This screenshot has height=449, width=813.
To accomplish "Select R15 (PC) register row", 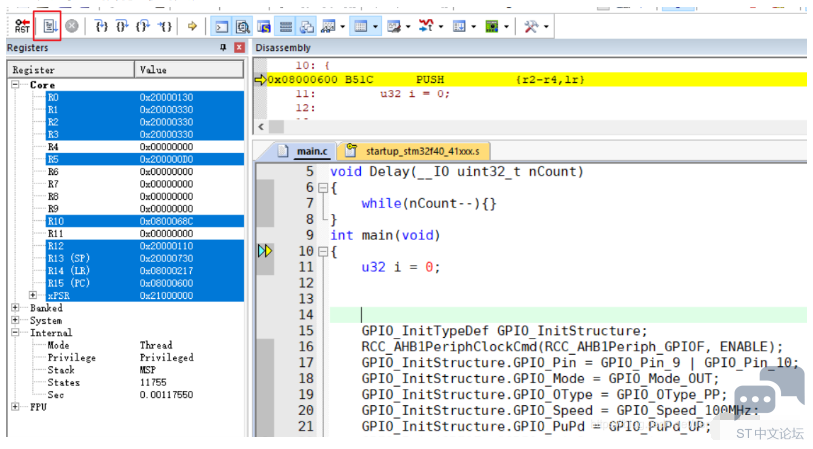I will pos(145,283).
